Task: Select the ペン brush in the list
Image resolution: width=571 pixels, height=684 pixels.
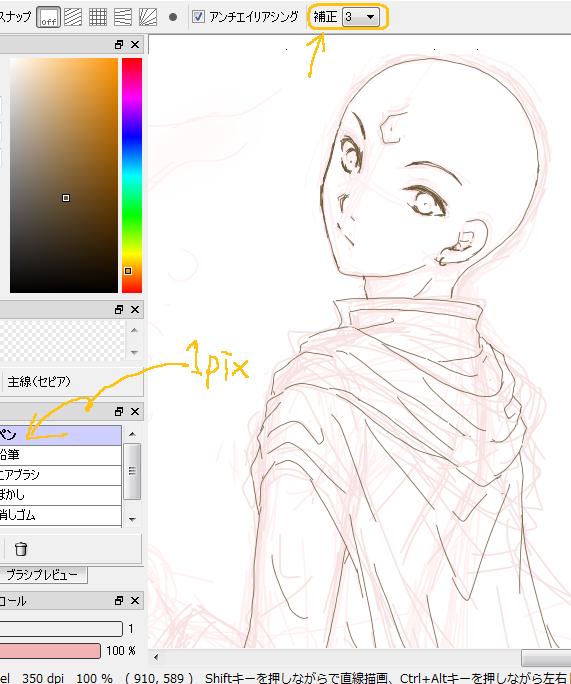Action: click(61, 435)
